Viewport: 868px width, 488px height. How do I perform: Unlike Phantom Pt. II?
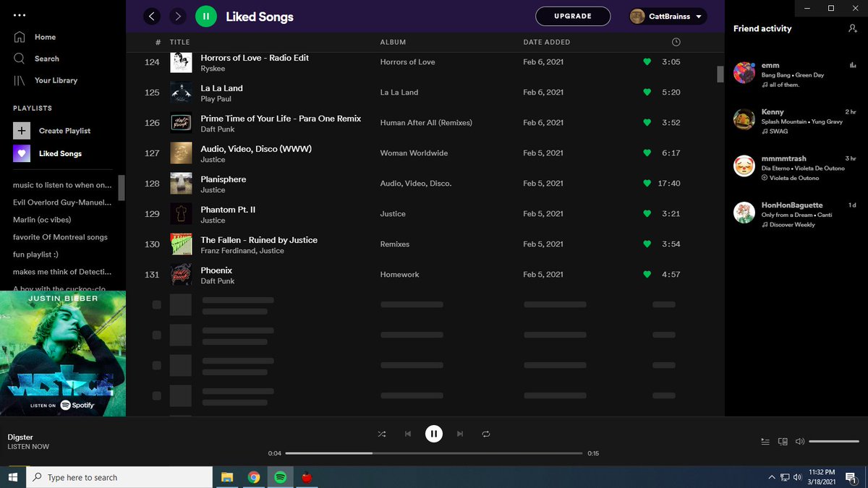(647, 214)
